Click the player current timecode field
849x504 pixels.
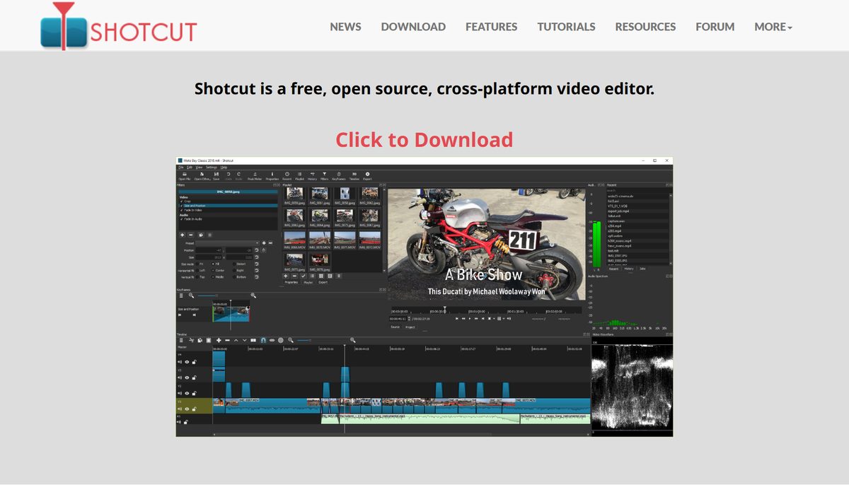tap(399, 319)
